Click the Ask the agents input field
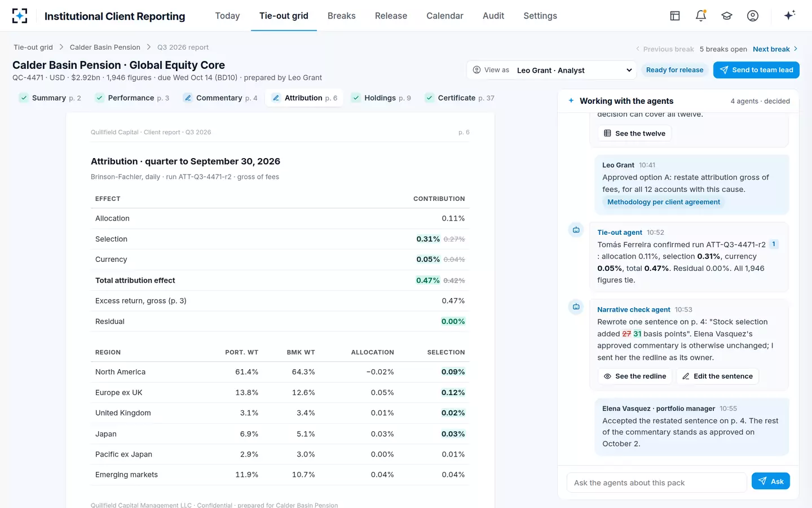Viewport: 812px width, 508px height. point(657,483)
